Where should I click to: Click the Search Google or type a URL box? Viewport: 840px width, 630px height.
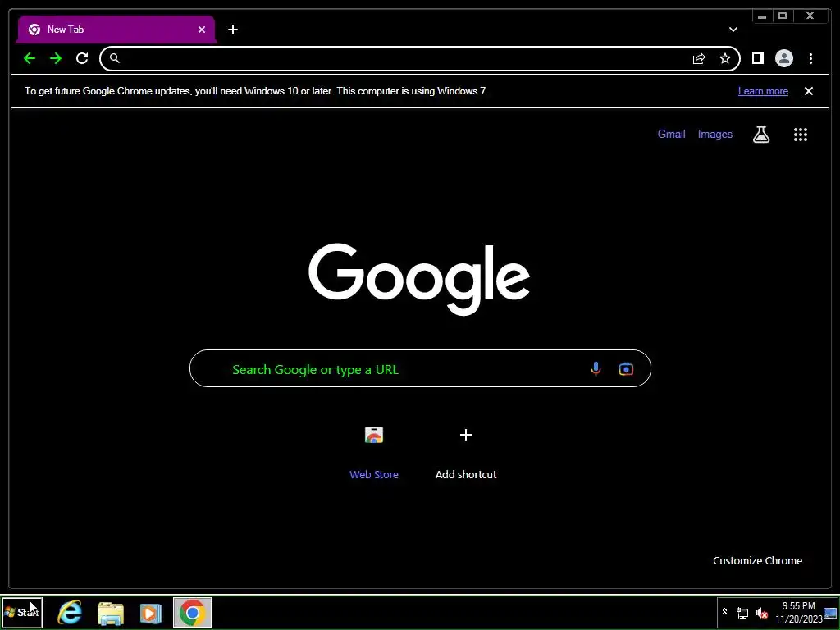coord(420,368)
